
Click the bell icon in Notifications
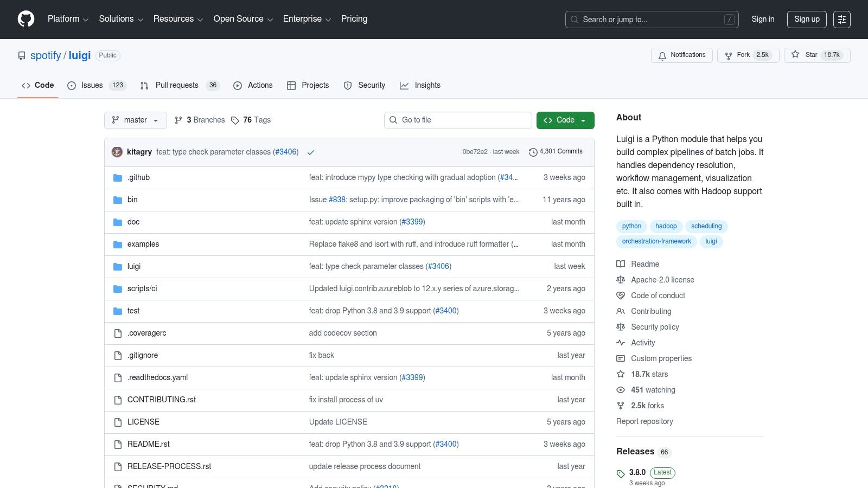tap(662, 55)
